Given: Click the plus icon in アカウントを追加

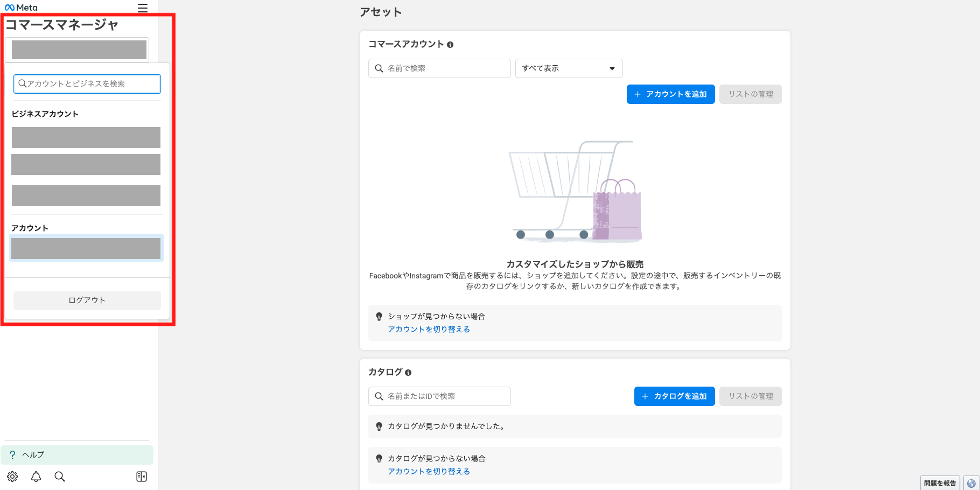Looking at the screenshot, I should tap(638, 94).
